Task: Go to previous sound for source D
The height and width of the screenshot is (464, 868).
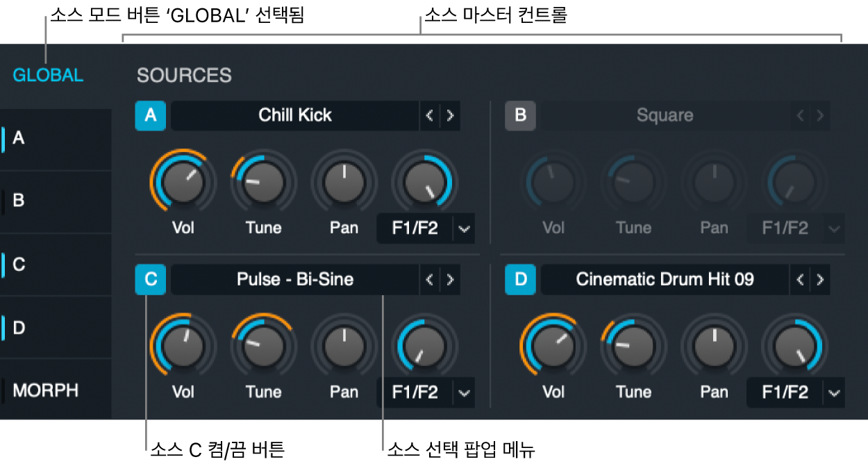Action: tap(800, 279)
